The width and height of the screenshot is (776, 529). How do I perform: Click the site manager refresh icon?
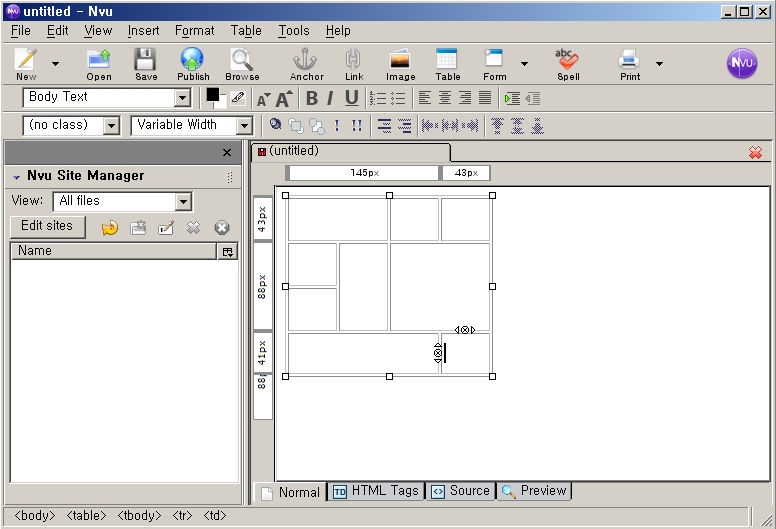(x=109, y=228)
